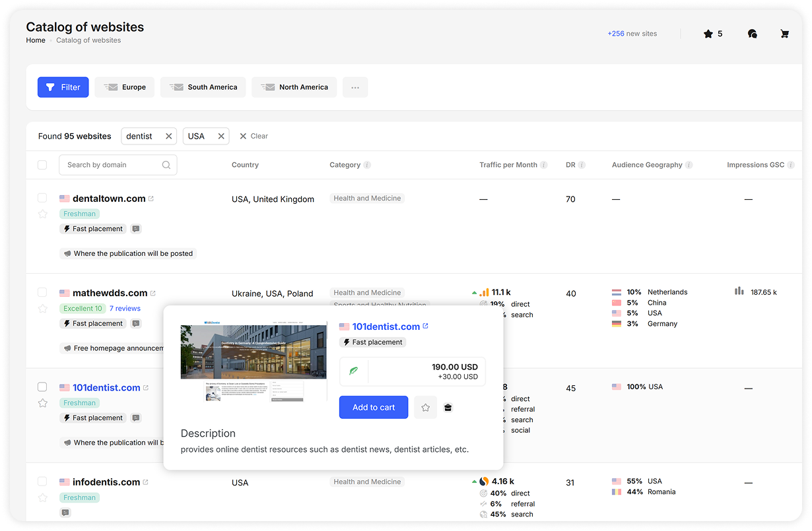
Task: Click the Fast placement lightning badge on mathewdds.com
Action: coord(92,323)
